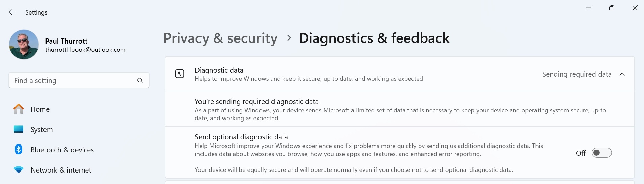The image size is (644, 184).
Task: Click the Network Wi-Fi icon
Action: 19,170
